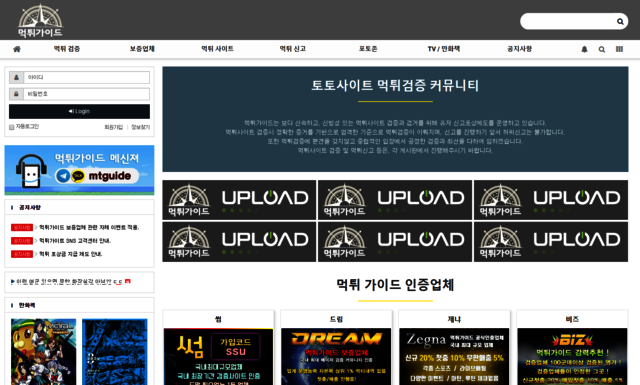Open the 포토존 menu
Viewport: 640px width, 385px height.
[x=368, y=49]
